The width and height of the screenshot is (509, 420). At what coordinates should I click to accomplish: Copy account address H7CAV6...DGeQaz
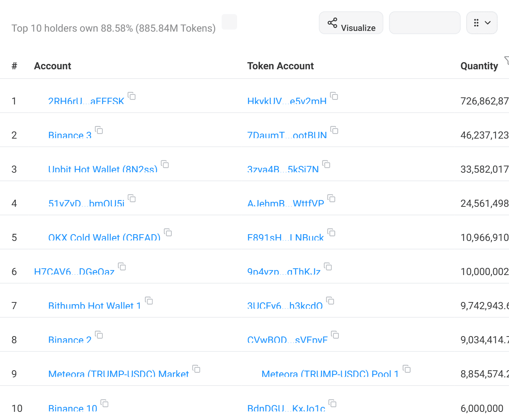pyautogui.click(x=122, y=266)
